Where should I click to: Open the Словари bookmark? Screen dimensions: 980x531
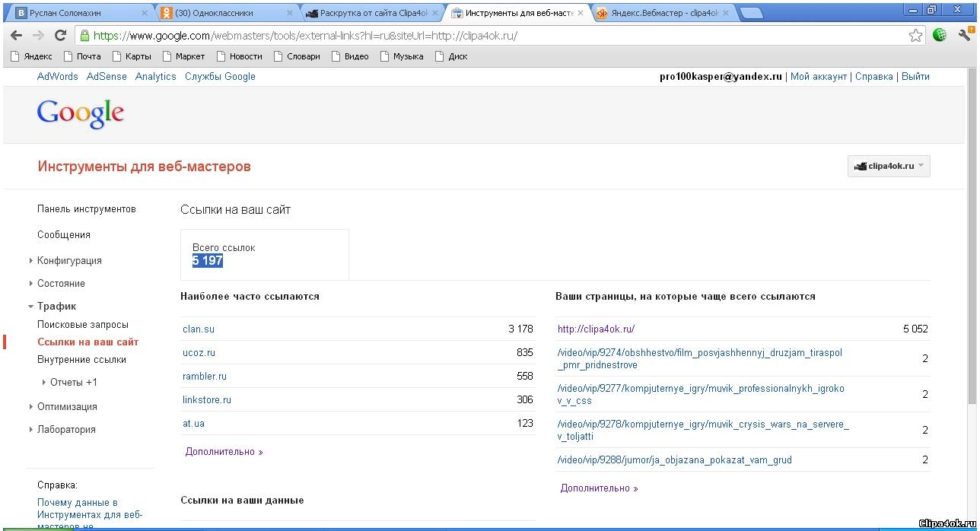click(x=297, y=56)
